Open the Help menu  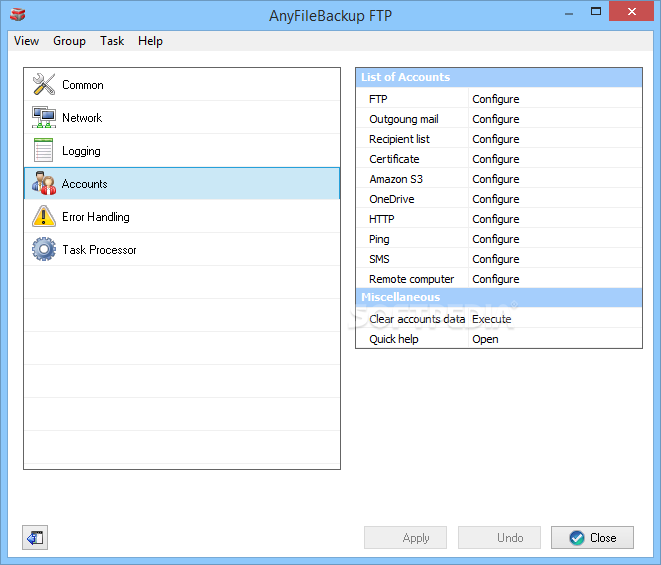150,41
